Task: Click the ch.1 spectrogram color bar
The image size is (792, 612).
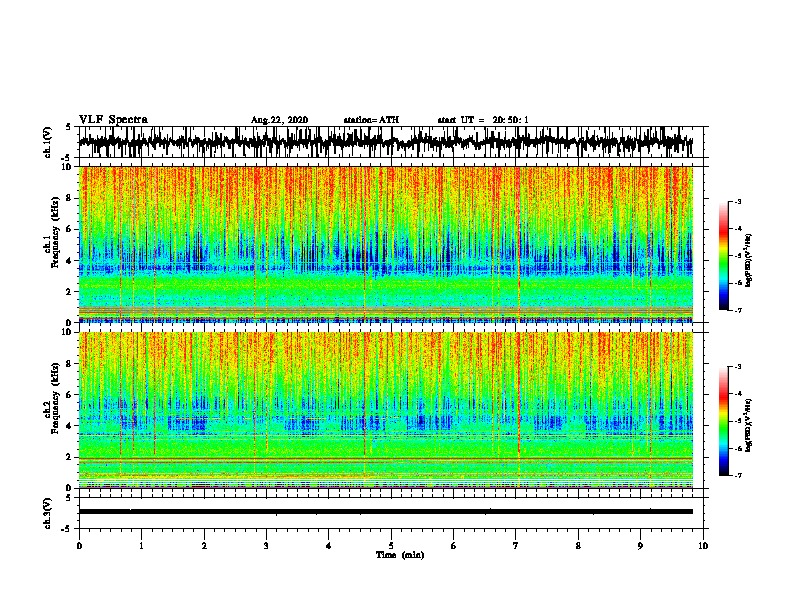Action: (724, 256)
